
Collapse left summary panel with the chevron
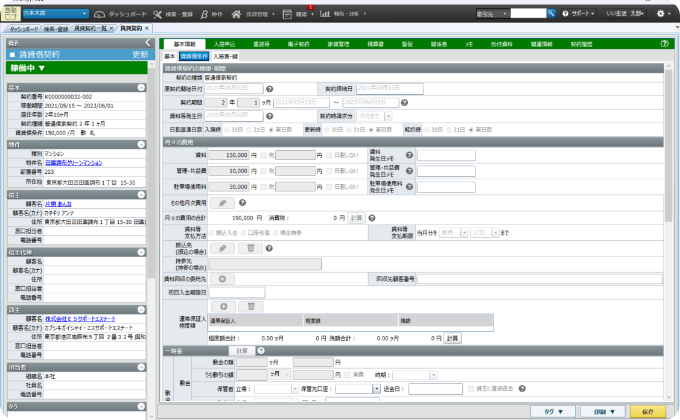click(147, 43)
